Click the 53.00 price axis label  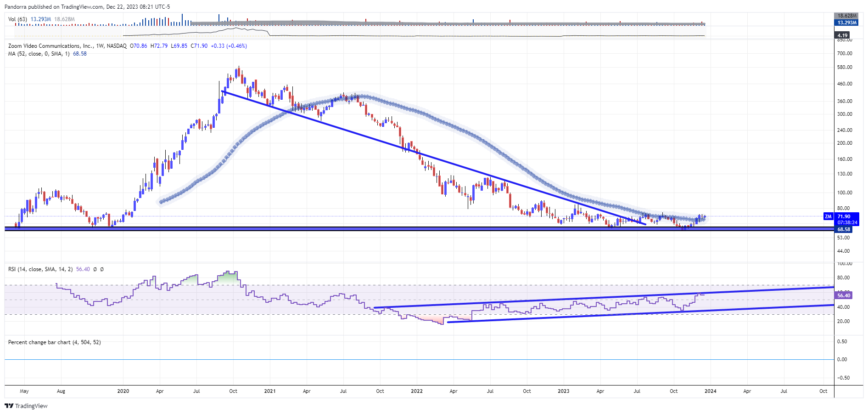point(844,238)
